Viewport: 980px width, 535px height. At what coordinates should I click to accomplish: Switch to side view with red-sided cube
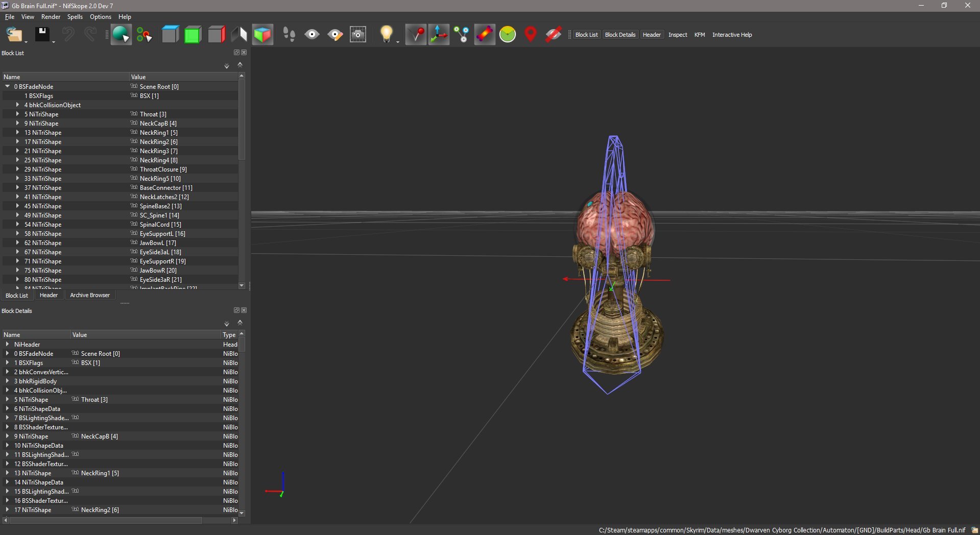point(216,35)
